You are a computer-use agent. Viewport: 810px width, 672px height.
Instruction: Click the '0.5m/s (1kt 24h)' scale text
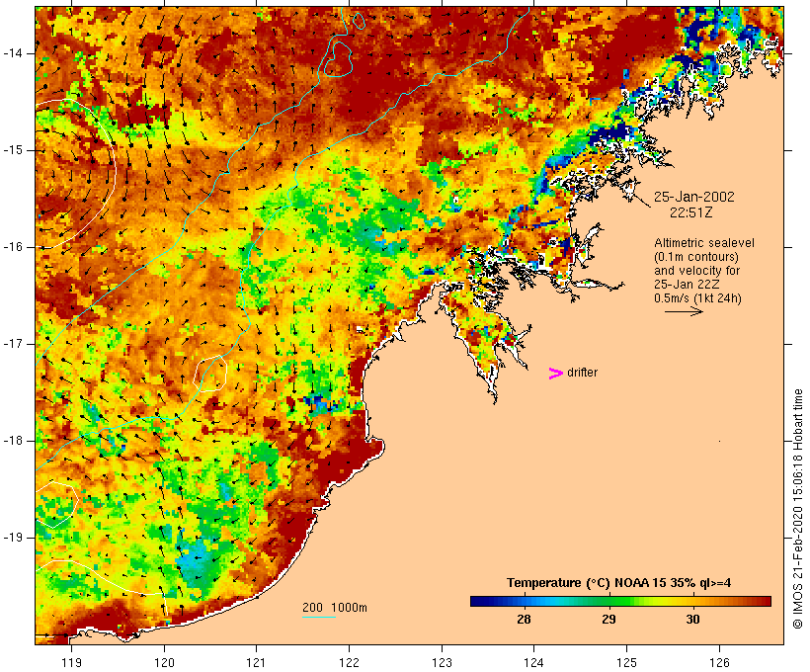click(x=697, y=298)
